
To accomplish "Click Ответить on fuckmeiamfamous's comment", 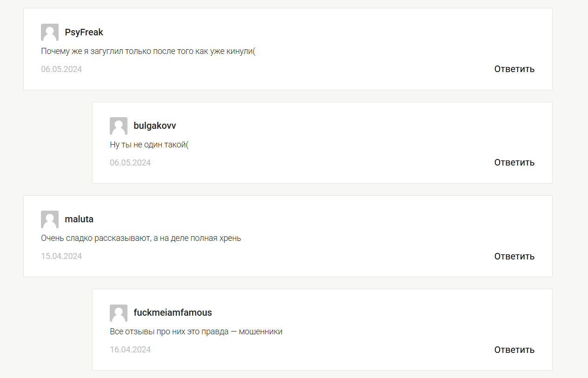I will (x=514, y=350).
